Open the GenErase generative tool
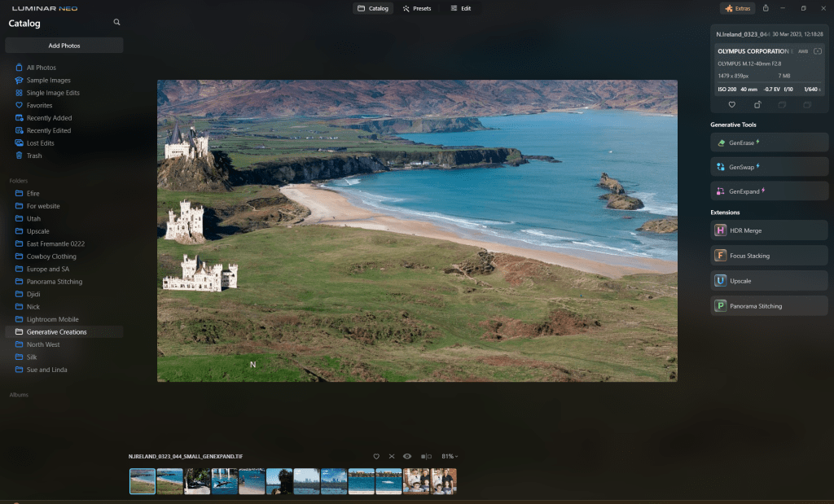 (x=768, y=142)
